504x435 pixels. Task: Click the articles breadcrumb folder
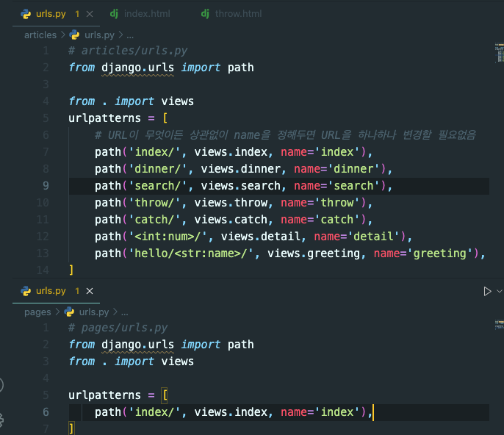click(x=40, y=35)
